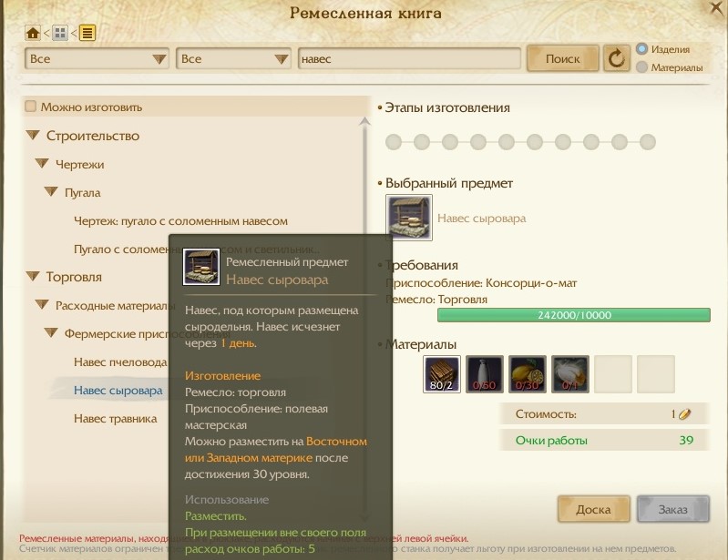The image size is (728, 560).
Task: Open the second Все filter dropdown
Action: tap(233, 59)
